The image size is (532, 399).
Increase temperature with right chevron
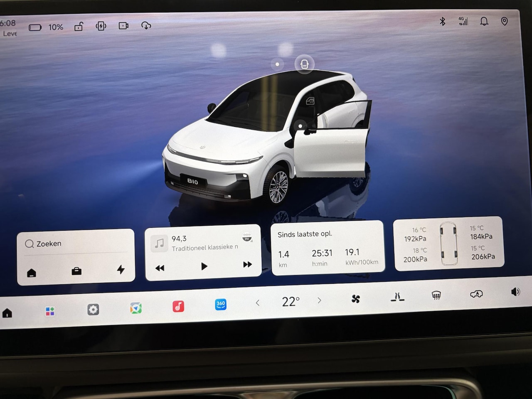click(x=319, y=300)
